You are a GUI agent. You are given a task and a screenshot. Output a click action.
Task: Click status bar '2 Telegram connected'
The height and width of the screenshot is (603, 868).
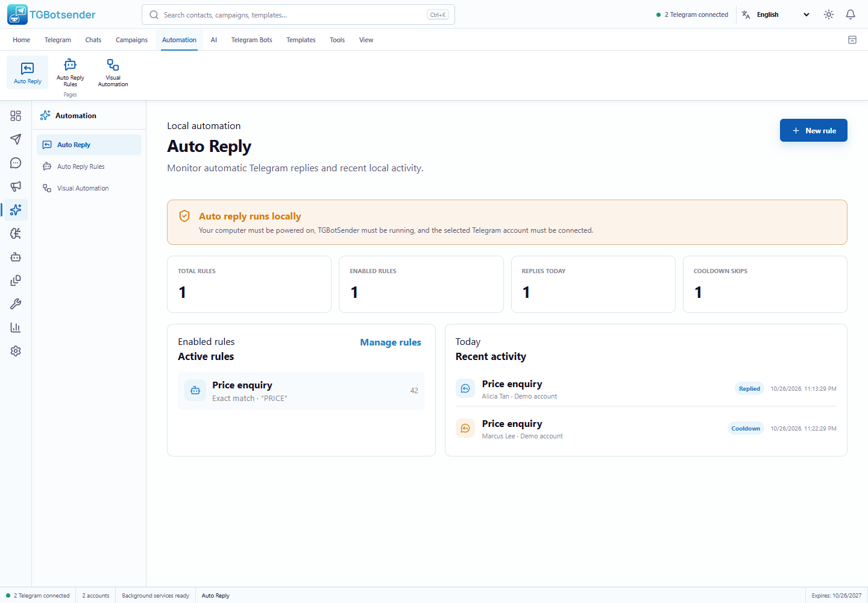tap(38, 596)
